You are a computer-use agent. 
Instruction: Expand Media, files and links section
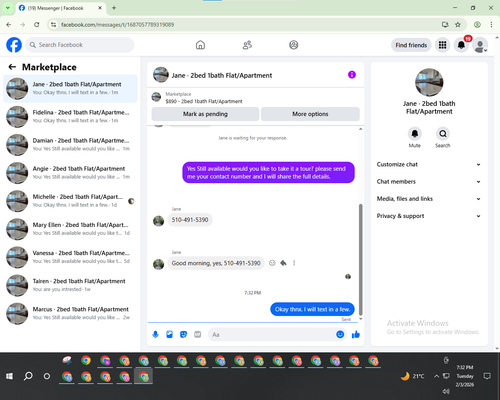(429, 199)
